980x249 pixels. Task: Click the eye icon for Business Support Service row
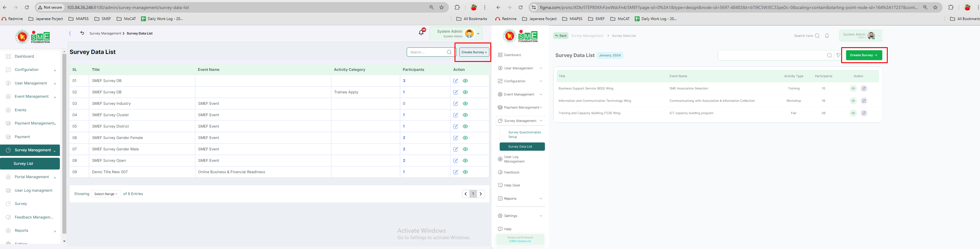(x=853, y=88)
